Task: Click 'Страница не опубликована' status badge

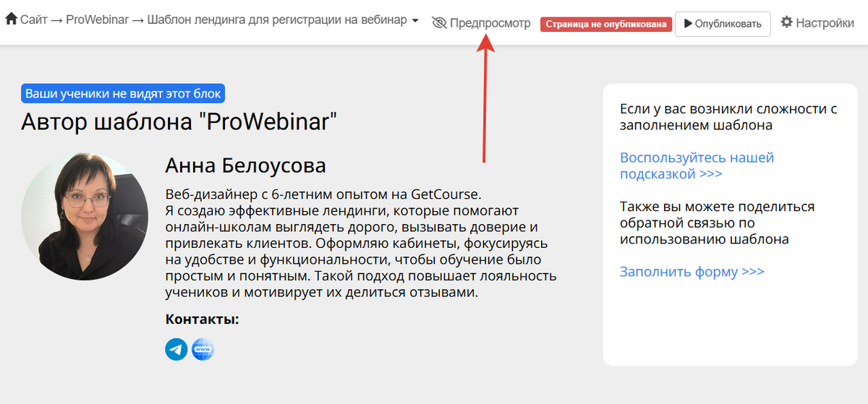Action: [x=606, y=24]
